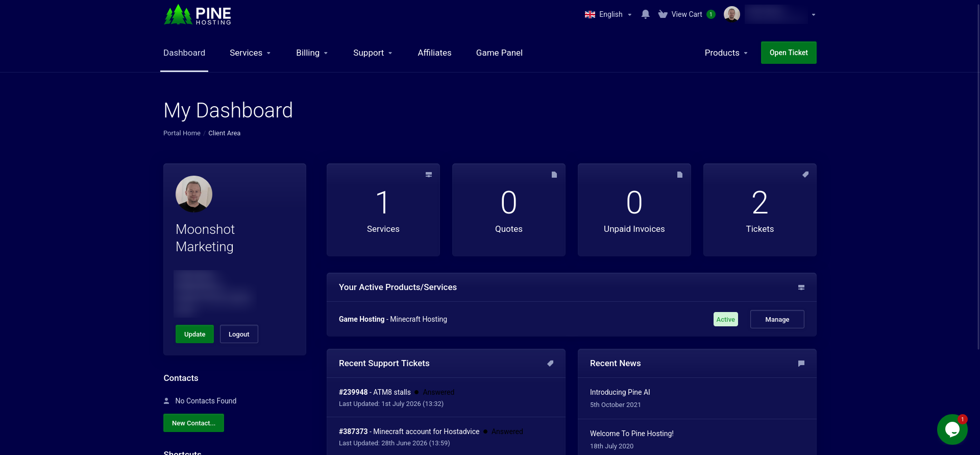Screen dimensions: 980x455
Task: Open the 1 Services tile
Action: coord(383,210)
